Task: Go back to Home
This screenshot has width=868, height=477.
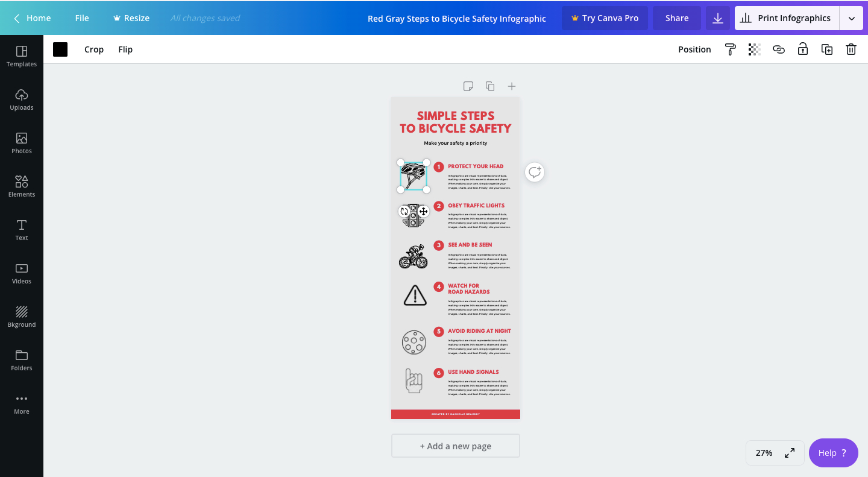Action: 33,18
